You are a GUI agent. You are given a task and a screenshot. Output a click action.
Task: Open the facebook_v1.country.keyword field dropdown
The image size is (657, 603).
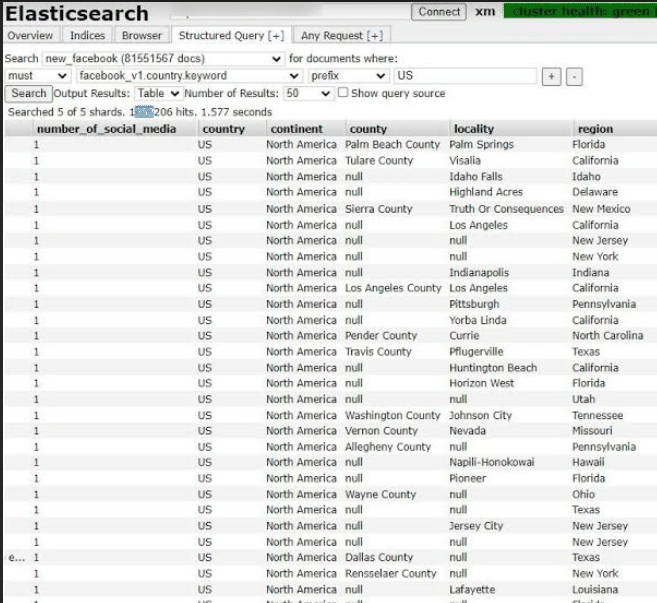(189, 76)
